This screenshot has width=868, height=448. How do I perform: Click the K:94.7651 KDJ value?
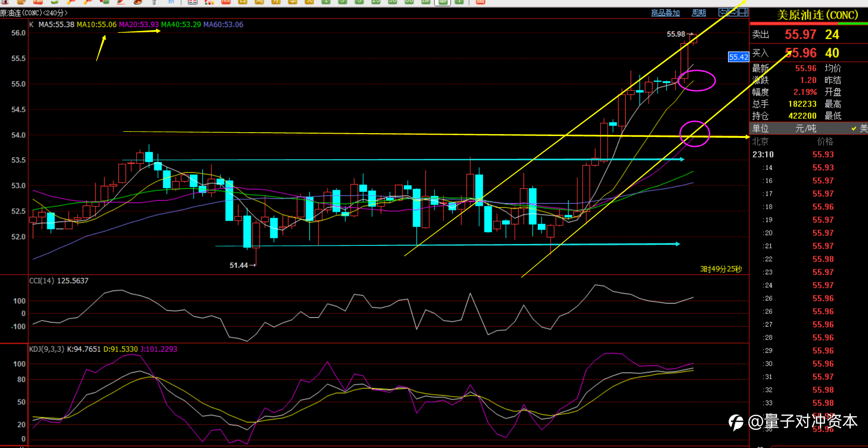[84, 349]
